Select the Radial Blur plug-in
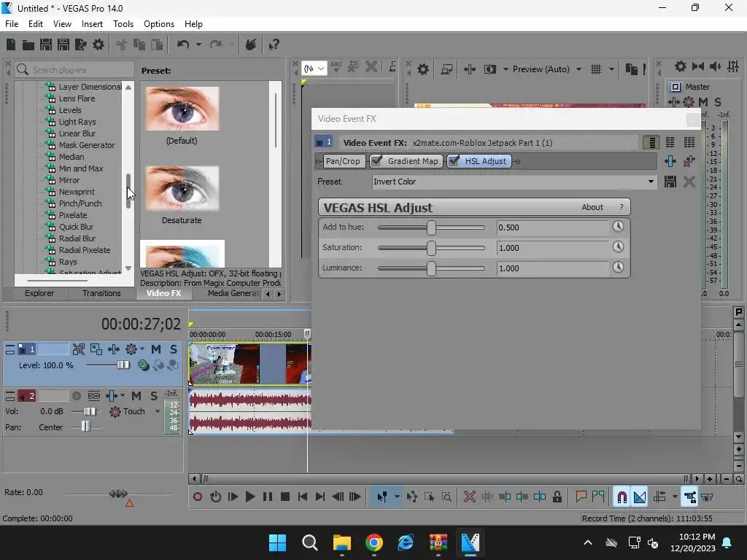This screenshot has width=747, height=560. coord(77,238)
